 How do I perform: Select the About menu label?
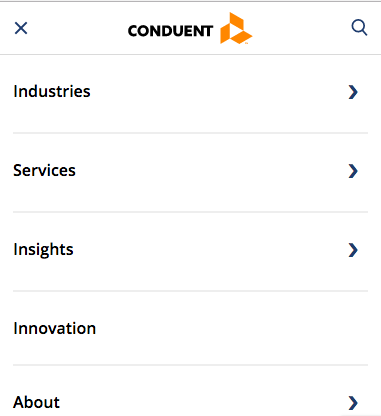(x=36, y=402)
